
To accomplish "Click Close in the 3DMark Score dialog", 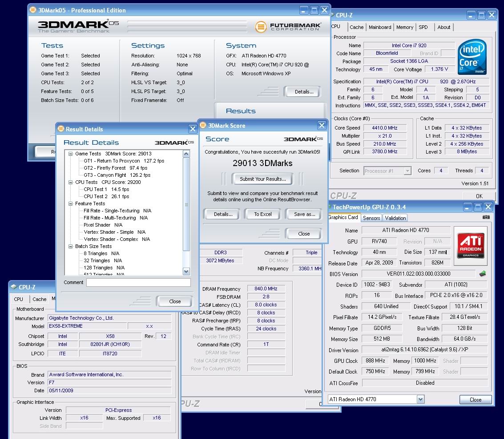I will pyautogui.click(x=303, y=234).
